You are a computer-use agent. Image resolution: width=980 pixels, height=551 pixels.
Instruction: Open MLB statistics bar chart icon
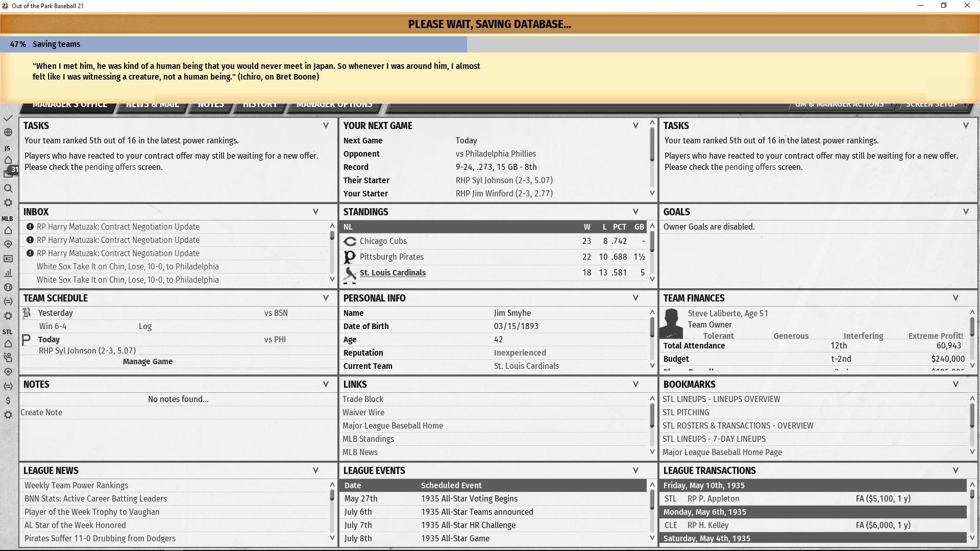pos(8,273)
